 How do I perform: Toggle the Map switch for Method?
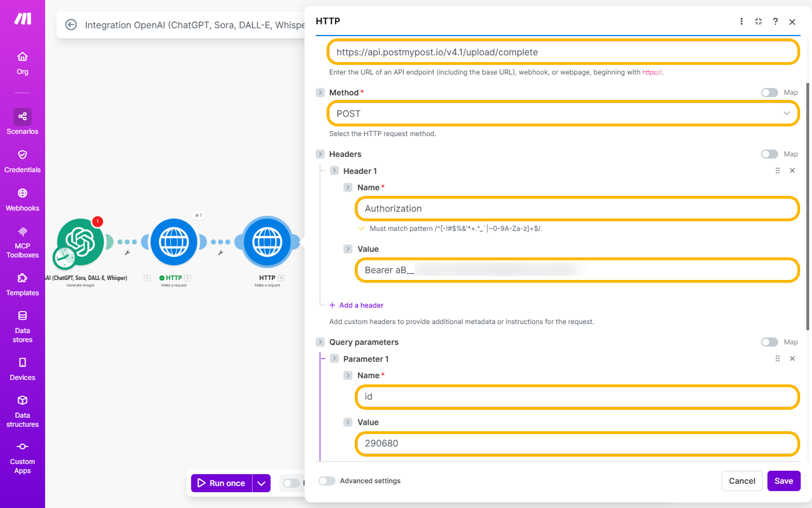pos(769,93)
